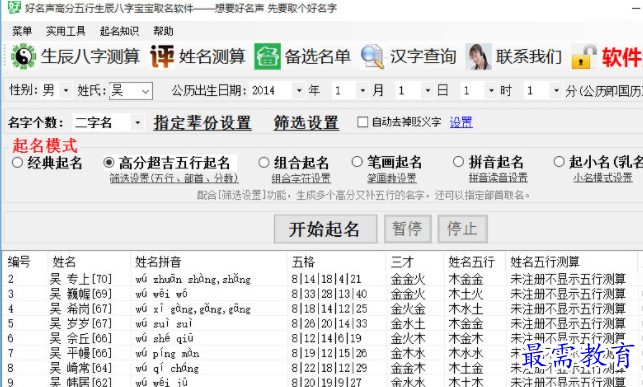Select 笔画起名 radio button
Image resolution: width=643 pixels, height=387 pixels.
[x=357, y=162]
